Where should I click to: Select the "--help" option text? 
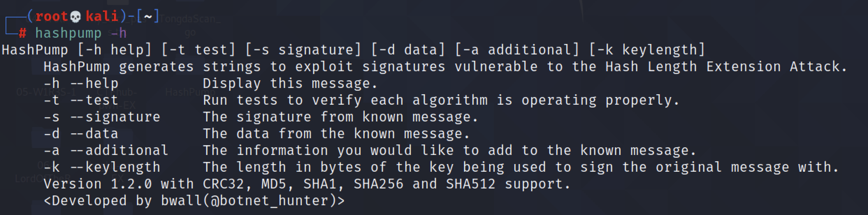[x=94, y=83]
